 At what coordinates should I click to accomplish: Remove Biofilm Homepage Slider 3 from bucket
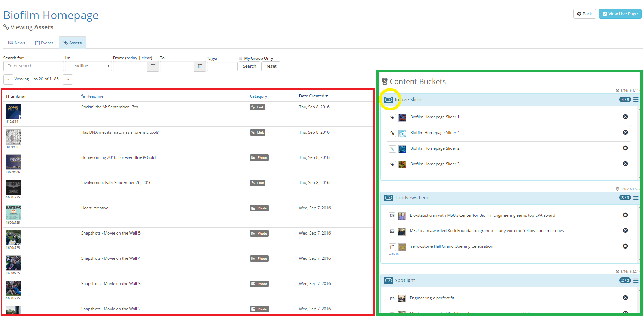click(625, 164)
